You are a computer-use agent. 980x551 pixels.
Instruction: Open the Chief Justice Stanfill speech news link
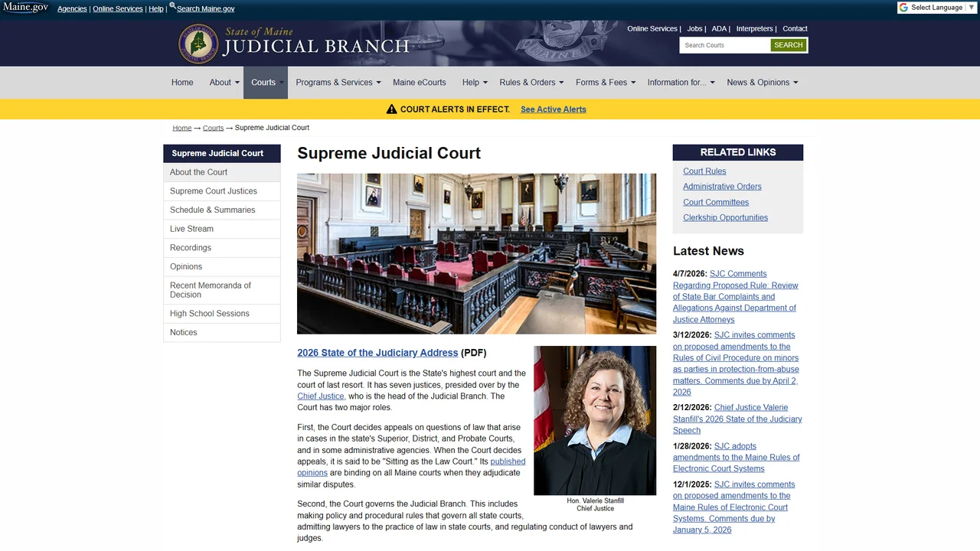click(737, 419)
